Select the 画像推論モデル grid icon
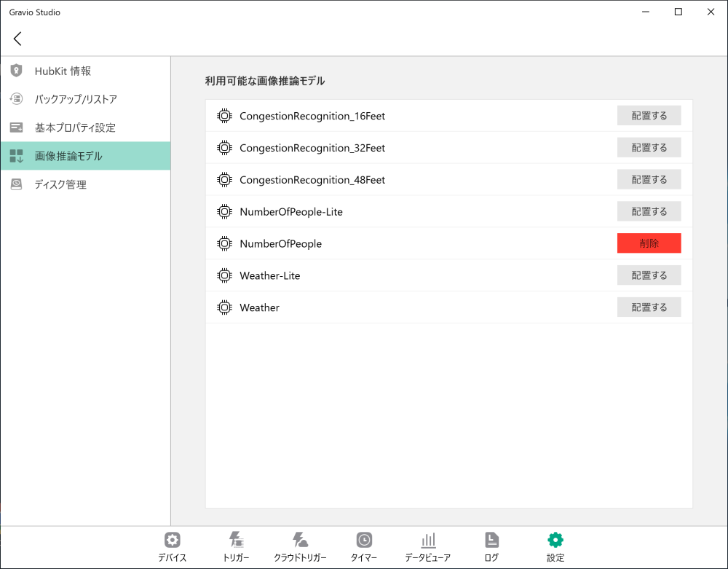The width and height of the screenshot is (728, 569). pos(16,156)
